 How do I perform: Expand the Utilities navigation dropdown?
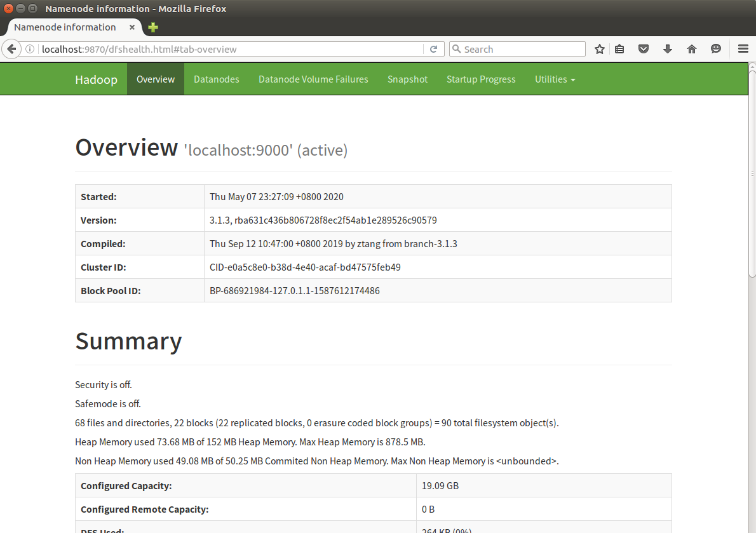point(555,79)
